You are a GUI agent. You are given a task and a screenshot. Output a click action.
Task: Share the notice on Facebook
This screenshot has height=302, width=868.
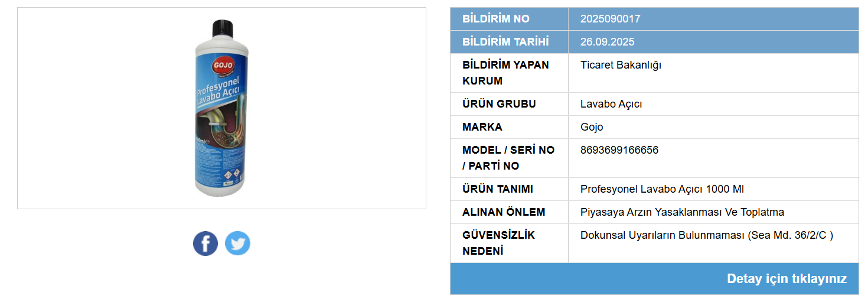click(x=205, y=243)
